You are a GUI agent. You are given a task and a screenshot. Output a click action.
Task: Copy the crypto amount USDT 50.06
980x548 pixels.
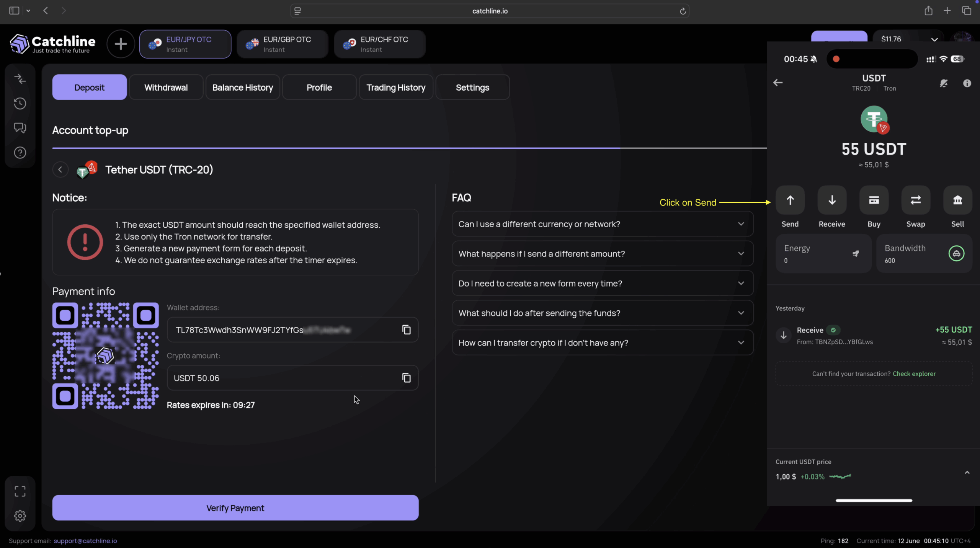tap(406, 378)
